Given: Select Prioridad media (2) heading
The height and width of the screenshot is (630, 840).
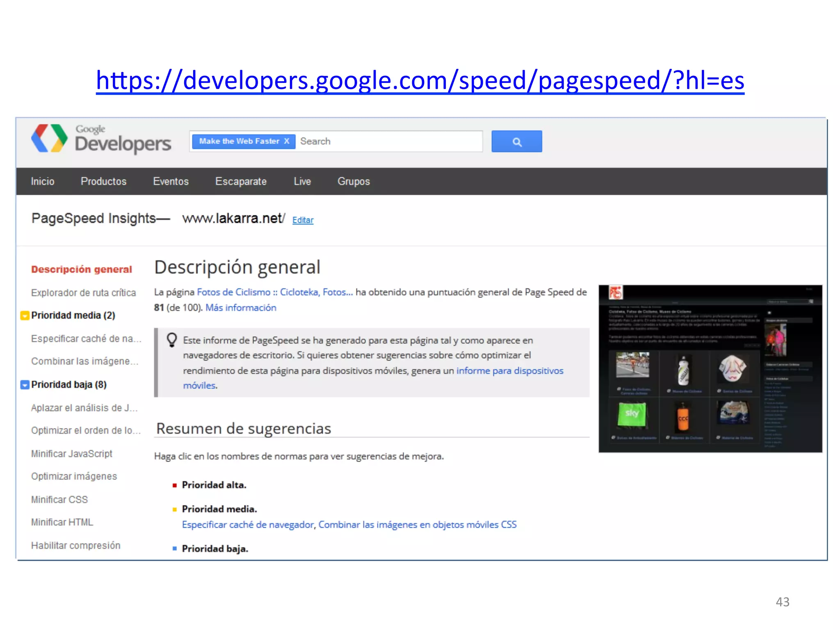Looking at the screenshot, I should 73,315.
